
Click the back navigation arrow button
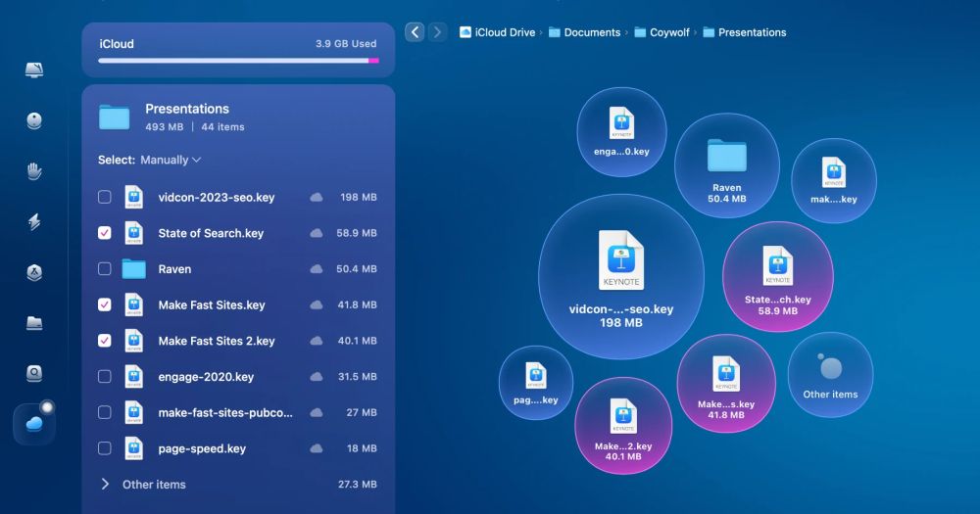(x=415, y=32)
